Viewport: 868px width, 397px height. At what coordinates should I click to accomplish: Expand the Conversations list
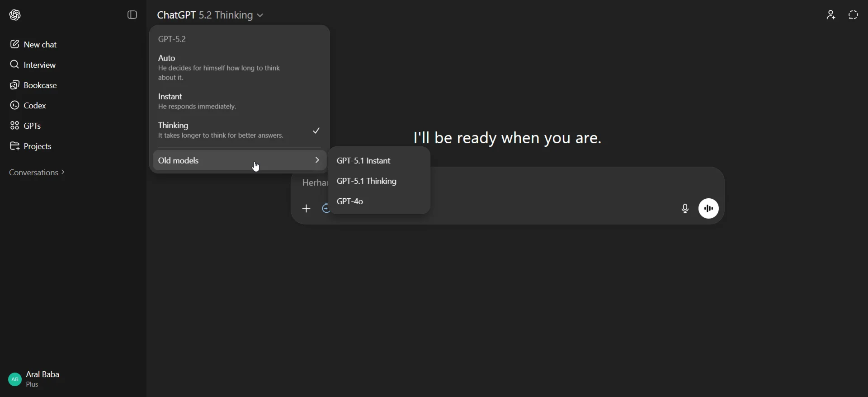[37, 173]
